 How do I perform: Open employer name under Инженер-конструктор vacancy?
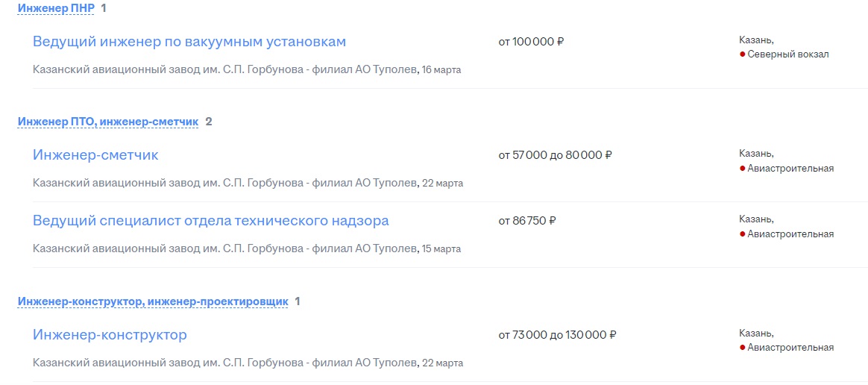[224, 363]
